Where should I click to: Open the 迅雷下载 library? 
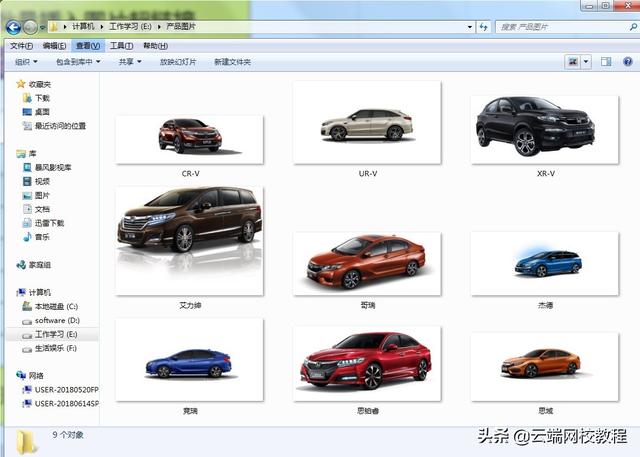[x=49, y=223]
